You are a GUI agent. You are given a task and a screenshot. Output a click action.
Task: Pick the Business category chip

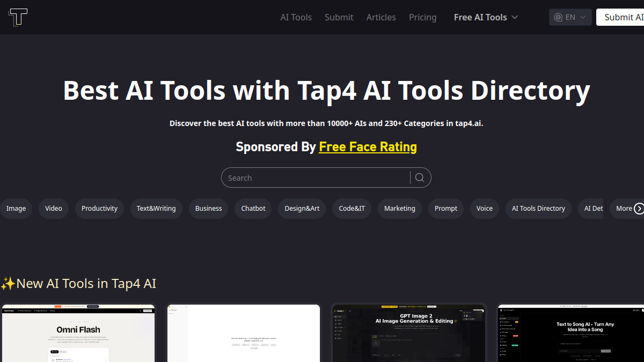pos(209,209)
